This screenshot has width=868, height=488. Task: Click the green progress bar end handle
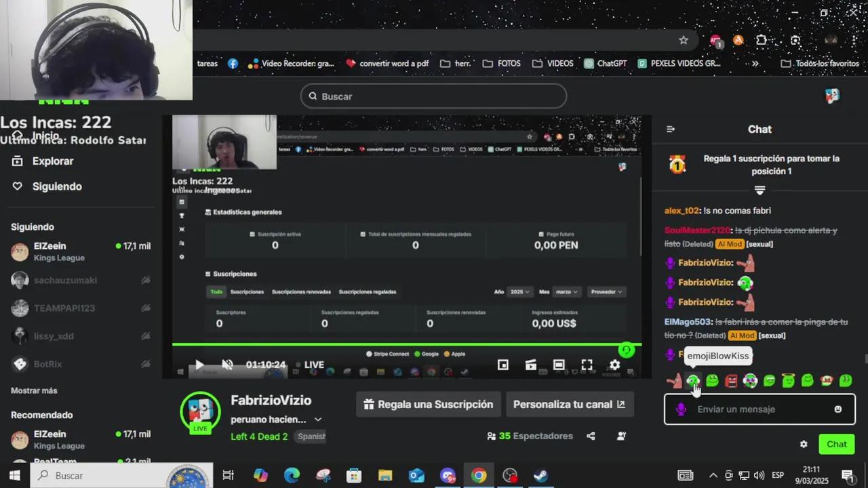[627, 350]
